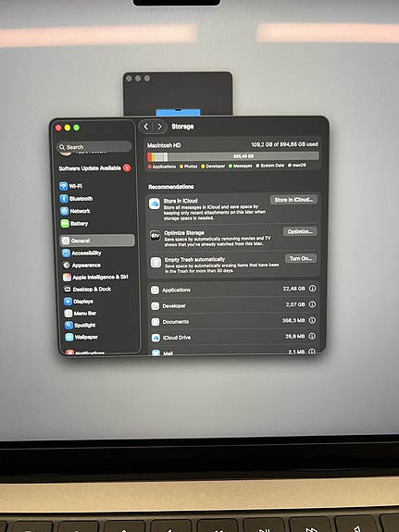This screenshot has width=399, height=532.
Task: Open the Bluetooth settings pane
Action: 77,199
